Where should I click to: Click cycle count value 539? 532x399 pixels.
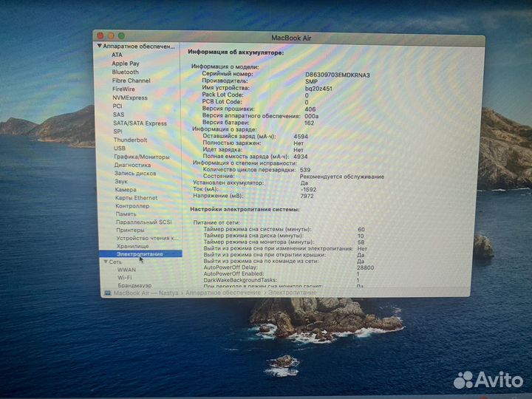[305, 170]
